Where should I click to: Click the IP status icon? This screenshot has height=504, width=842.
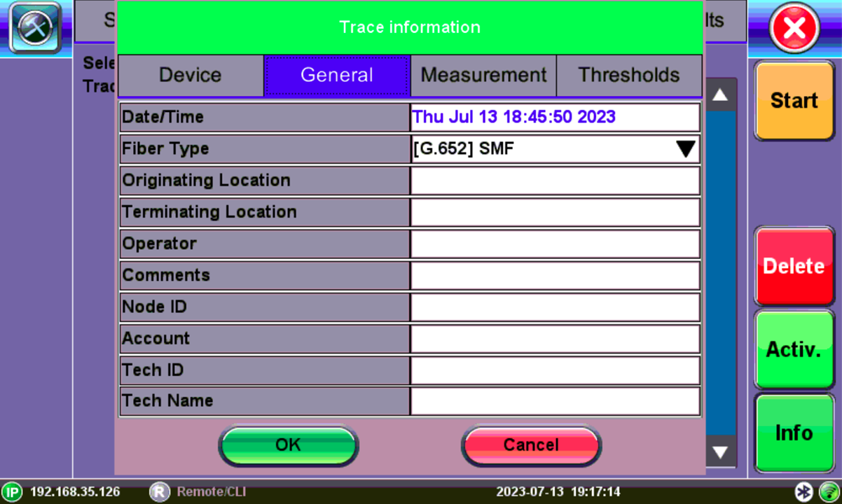pyautogui.click(x=12, y=491)
